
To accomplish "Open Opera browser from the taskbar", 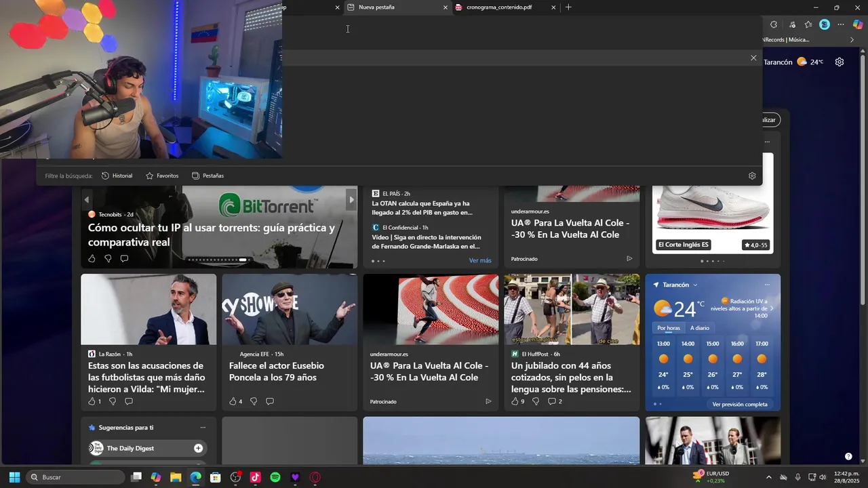I will point(315,477).
